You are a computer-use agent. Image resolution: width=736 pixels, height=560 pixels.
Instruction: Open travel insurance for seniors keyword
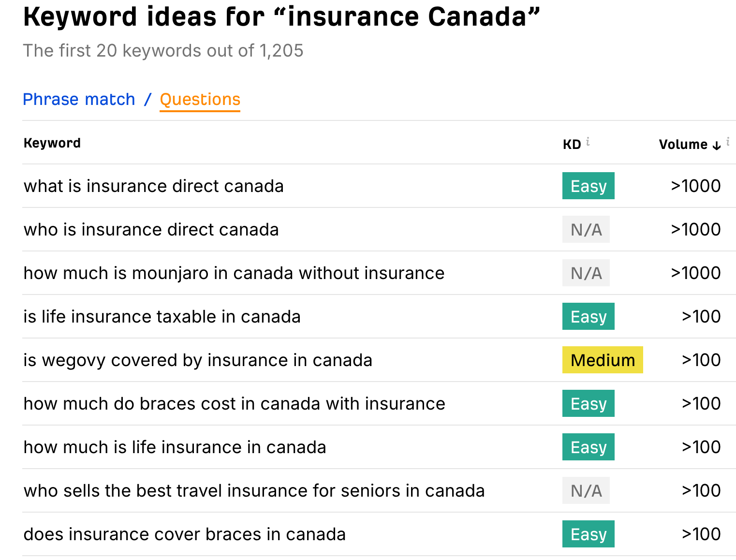[254, 491]
